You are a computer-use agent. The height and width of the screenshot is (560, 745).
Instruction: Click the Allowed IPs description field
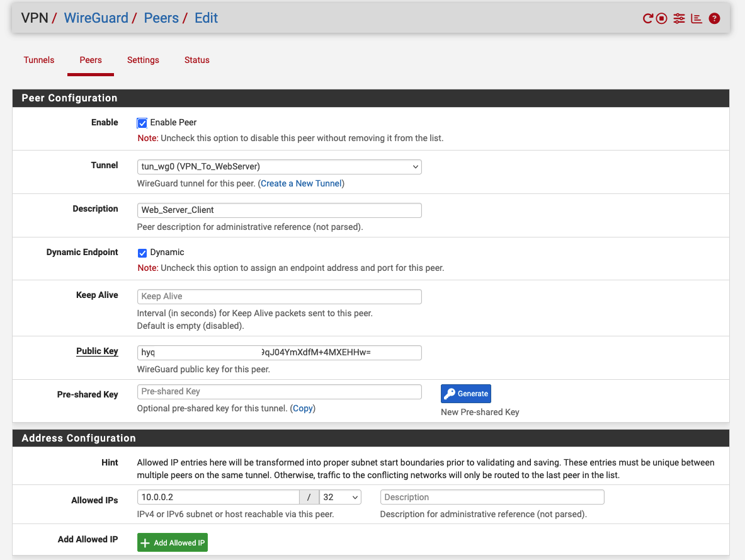[x=492, y=497]
